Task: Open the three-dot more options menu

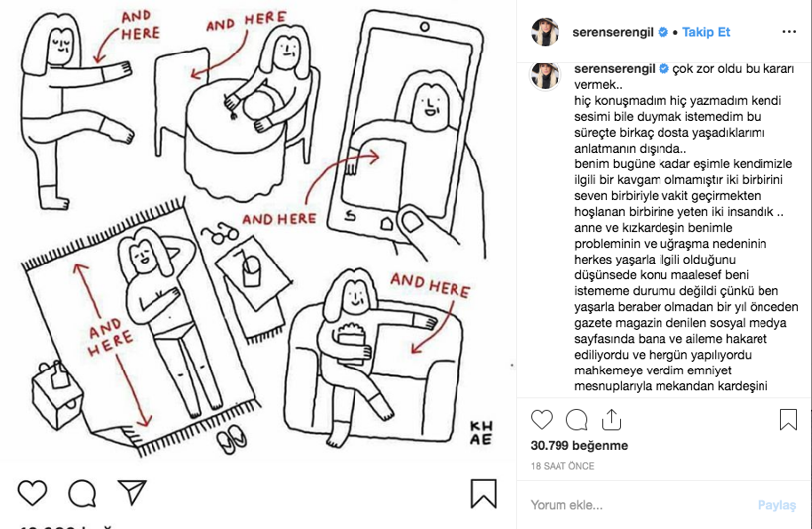Action: pyautogui.click(x=789, y=32)
